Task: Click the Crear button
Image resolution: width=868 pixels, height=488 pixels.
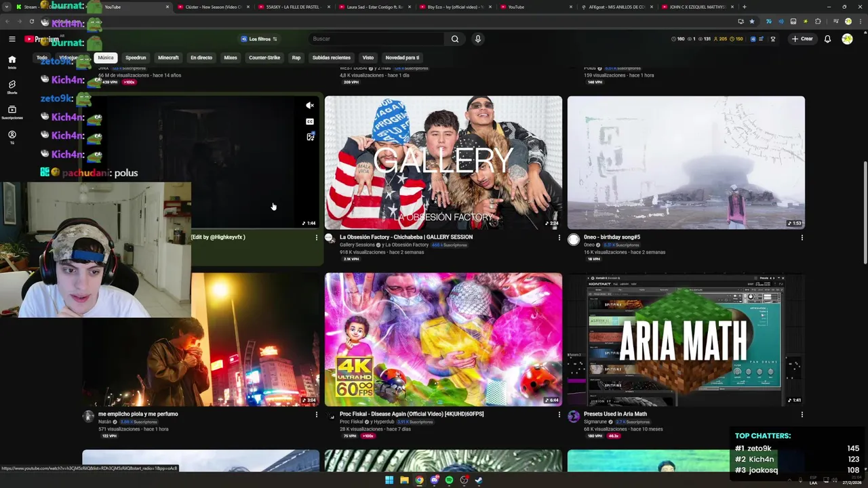Action: tap(802, 39)
